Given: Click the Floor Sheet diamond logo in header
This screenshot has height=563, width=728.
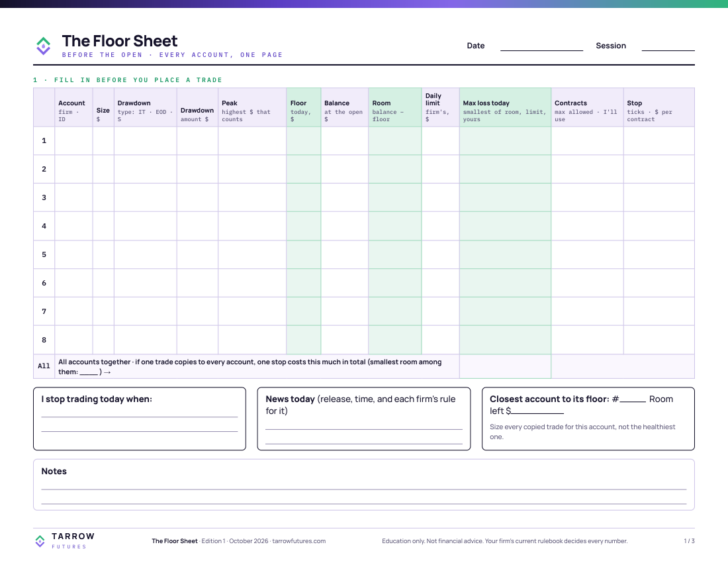Looking at the screenshot, I should point(43,46).
